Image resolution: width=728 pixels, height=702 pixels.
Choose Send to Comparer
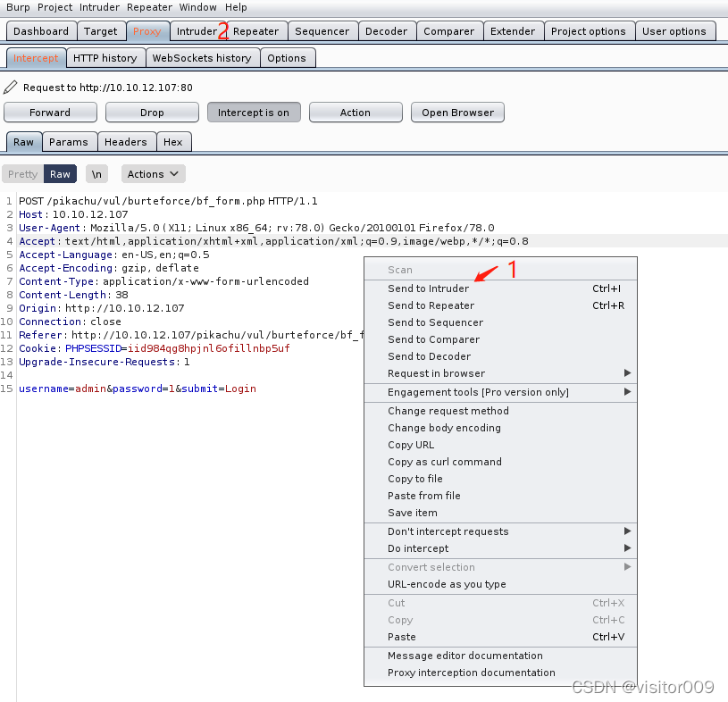click(500, 339)
